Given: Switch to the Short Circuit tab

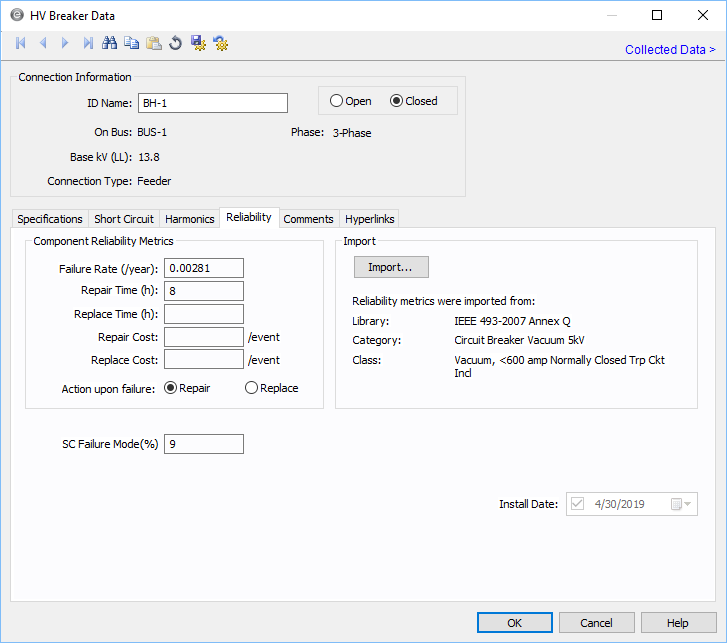Looking at the screenshot, I should [x=124, y=219].
